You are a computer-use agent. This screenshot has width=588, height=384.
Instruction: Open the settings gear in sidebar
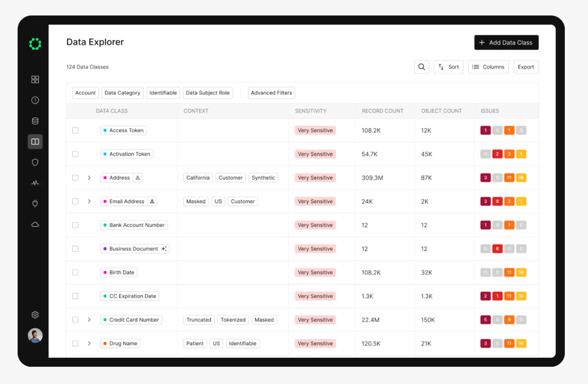[x=35, y=315]
